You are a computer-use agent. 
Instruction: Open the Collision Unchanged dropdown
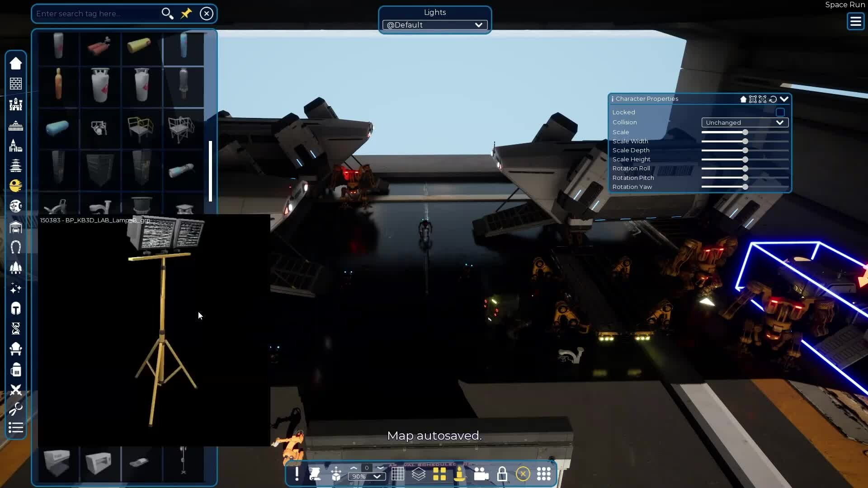click(745, 122)
